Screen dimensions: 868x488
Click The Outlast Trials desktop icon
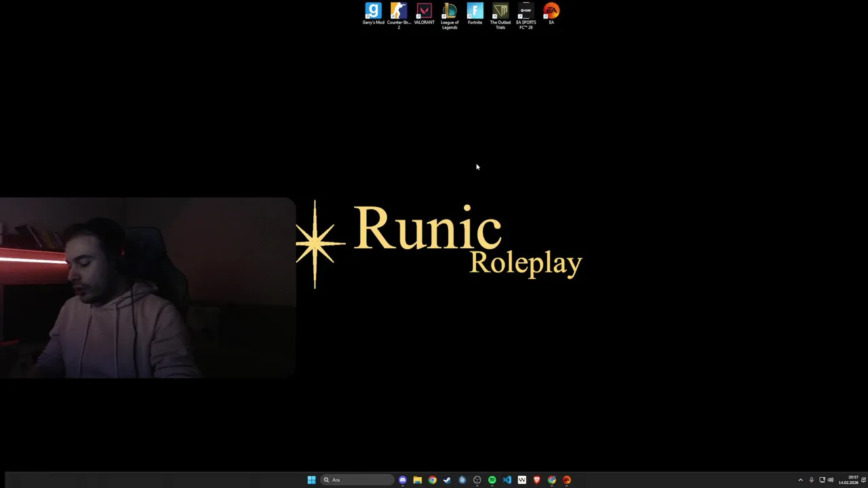coord(500,16)
